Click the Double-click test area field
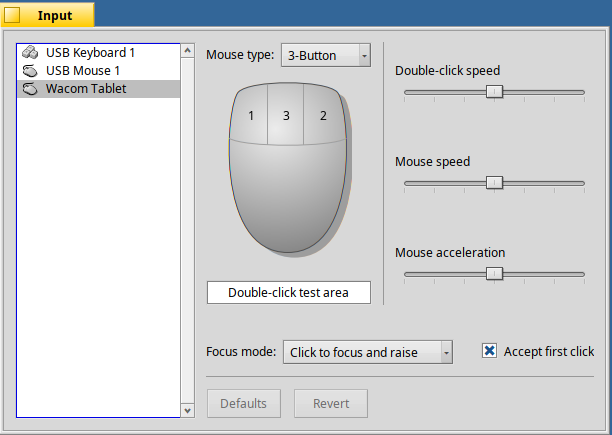Viewport: 612px width, 435px height. 289,293
